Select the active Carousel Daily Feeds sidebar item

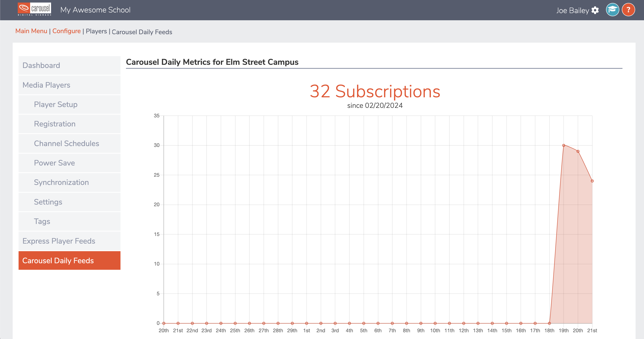click(69, 260)
